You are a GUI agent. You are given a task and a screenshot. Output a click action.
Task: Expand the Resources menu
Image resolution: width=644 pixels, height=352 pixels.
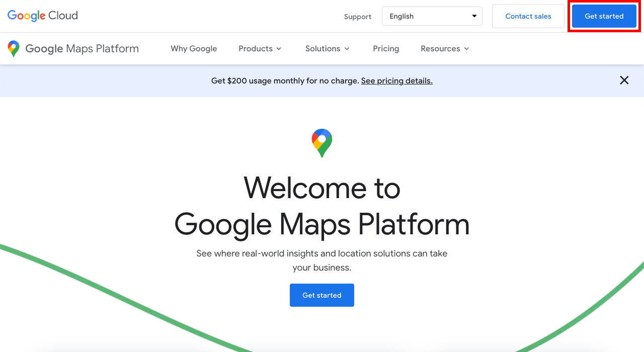pos(445,49)
